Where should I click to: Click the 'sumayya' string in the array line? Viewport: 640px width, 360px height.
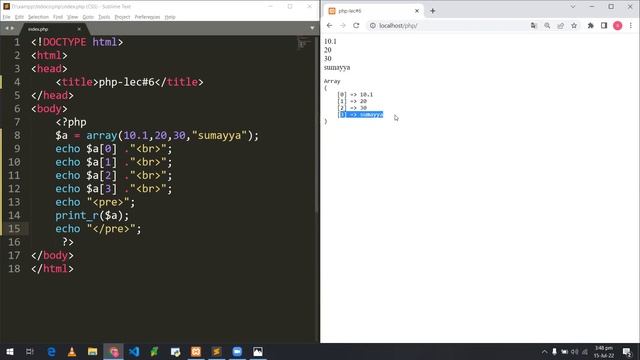[x=219, y=136]
